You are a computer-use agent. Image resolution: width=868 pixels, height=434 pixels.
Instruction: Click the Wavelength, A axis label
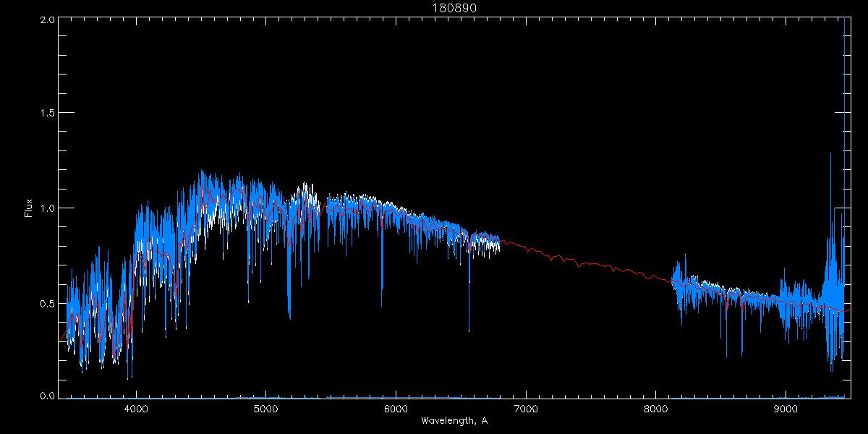click(x=454, y=420)
